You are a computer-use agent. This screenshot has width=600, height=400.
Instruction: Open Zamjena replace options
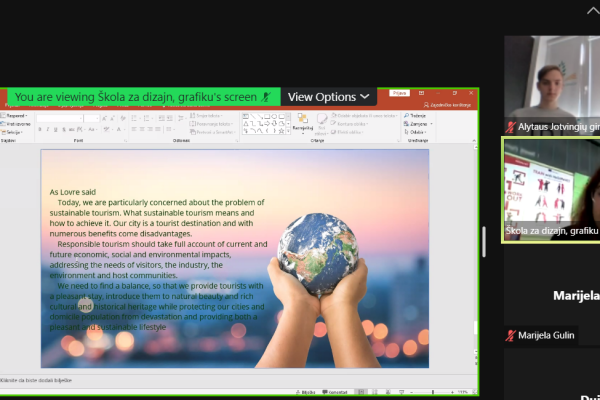point(418,124)
